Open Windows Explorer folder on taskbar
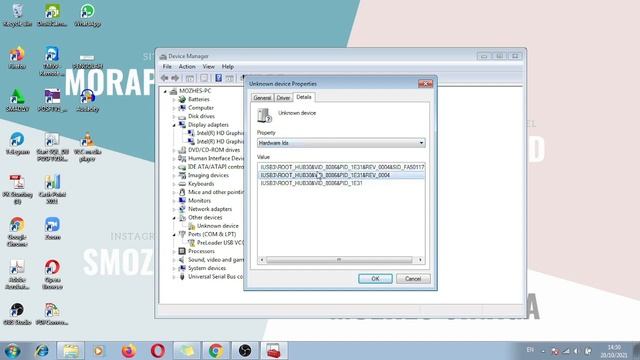The height and width of the screenshot is (360, 640). 70,351
